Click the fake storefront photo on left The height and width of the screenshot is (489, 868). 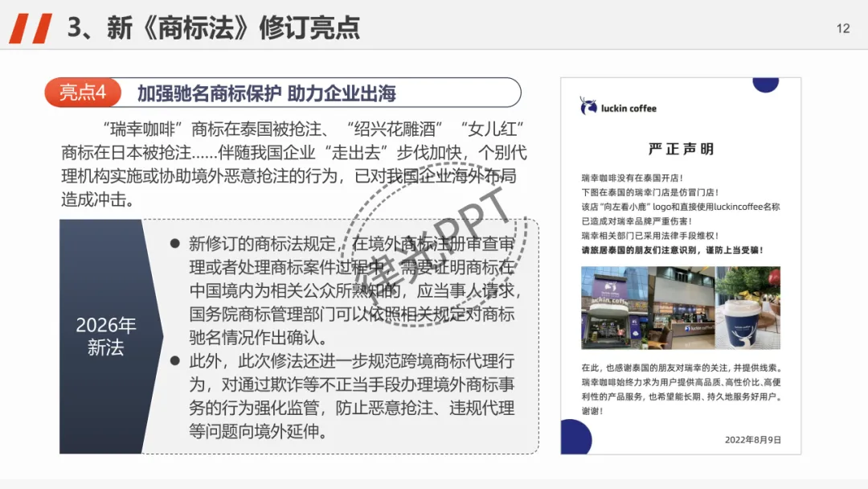pos(615,308)
